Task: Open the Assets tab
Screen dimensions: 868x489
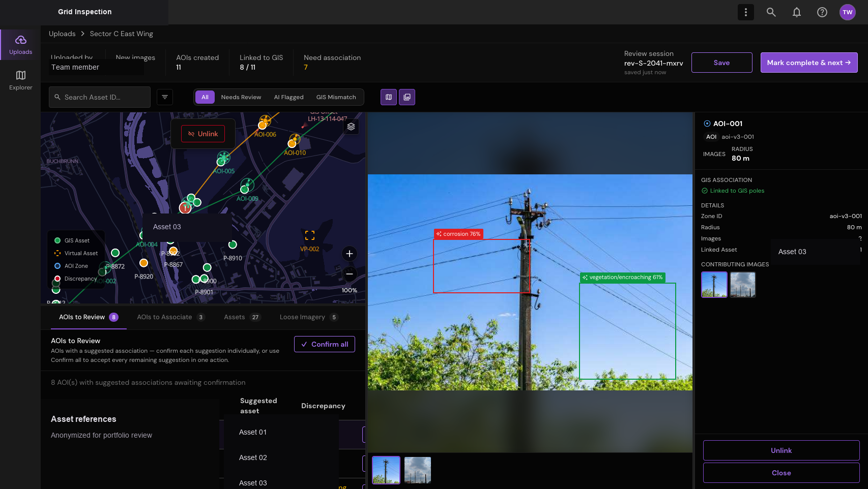Action: pos(243,317)
